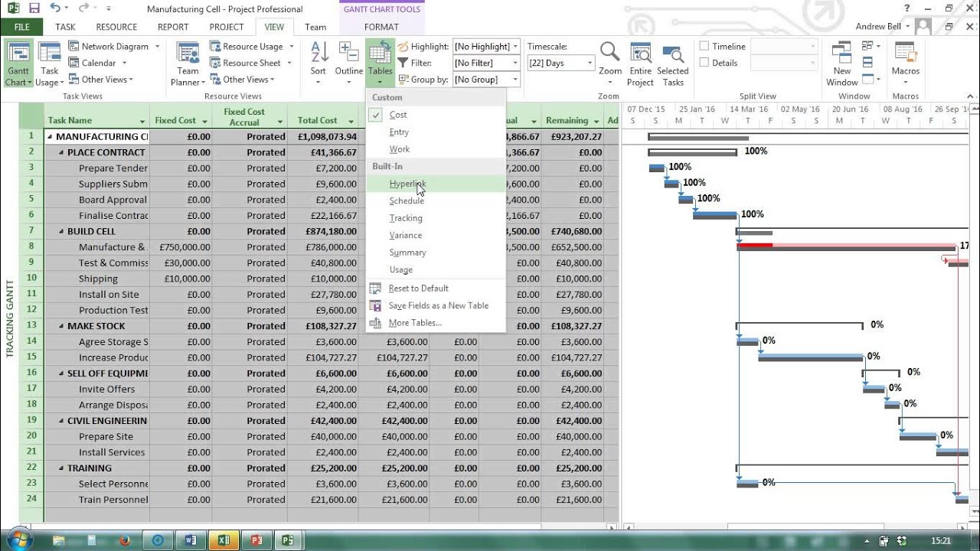Click the Remaining column header
980x551 pixels.
coord(573,116)
